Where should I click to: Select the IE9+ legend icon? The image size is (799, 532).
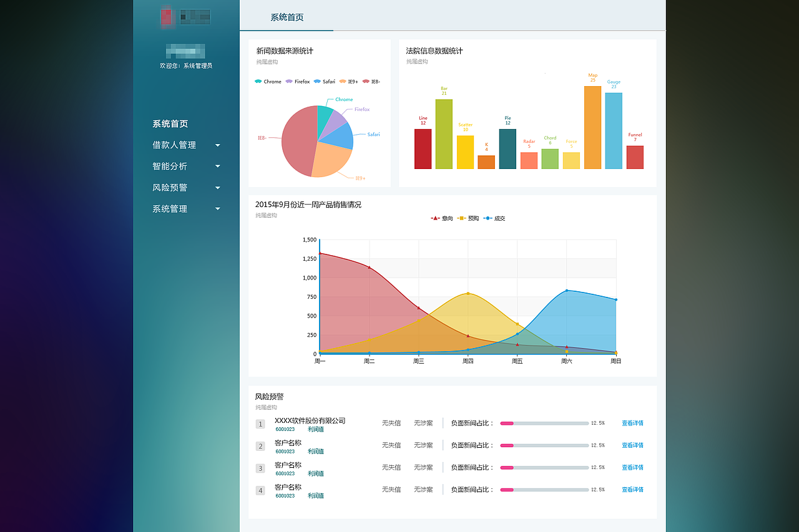[x=343, y=81]
